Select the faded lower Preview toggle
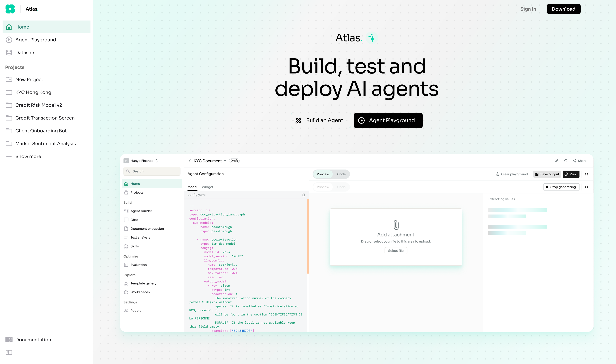The image size is (616, 364). click(x=323, y=187)
